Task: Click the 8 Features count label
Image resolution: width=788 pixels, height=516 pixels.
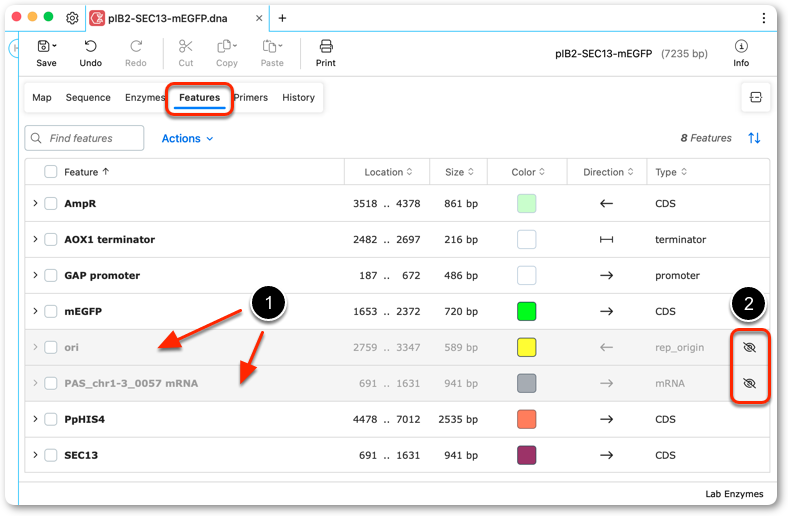Action: (x=706, y=138)
